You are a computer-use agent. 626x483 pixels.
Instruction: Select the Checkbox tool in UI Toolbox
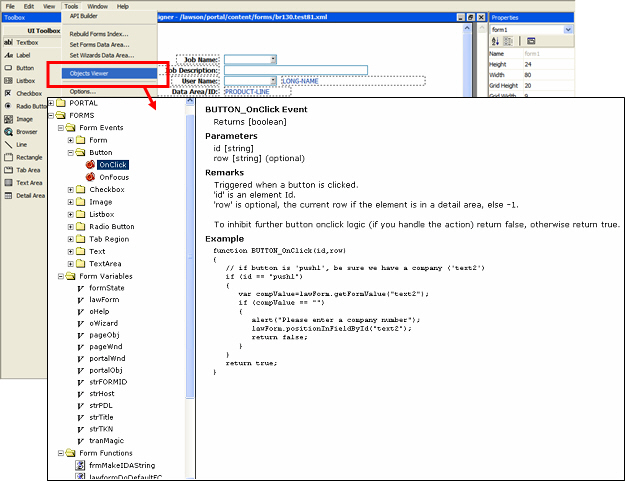point(23,93)
